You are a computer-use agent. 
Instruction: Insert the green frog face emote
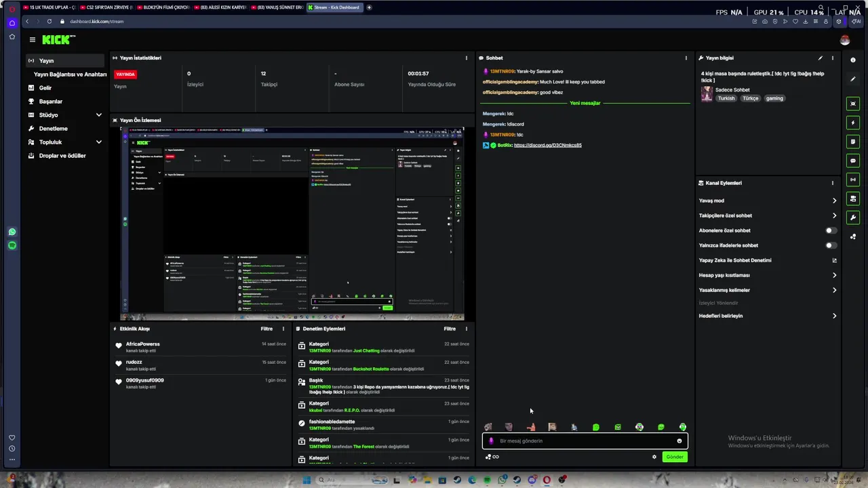point(683,427)
